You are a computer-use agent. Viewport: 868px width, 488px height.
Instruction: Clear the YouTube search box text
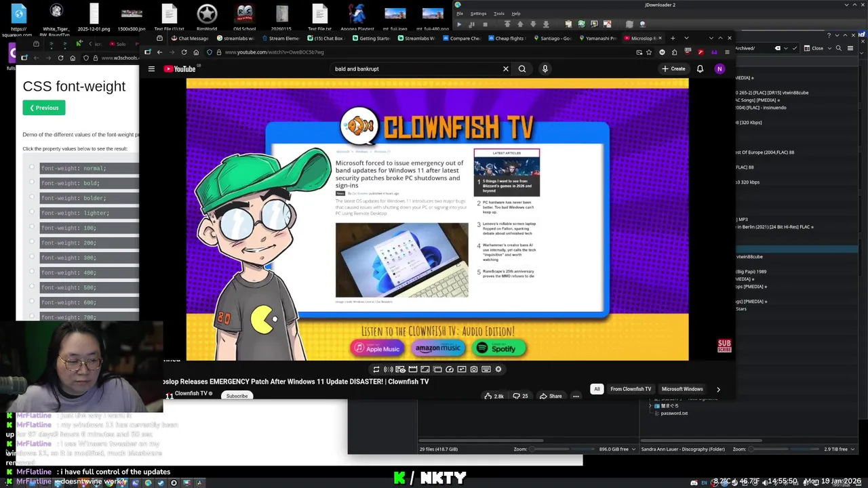(x=505, y=68)
